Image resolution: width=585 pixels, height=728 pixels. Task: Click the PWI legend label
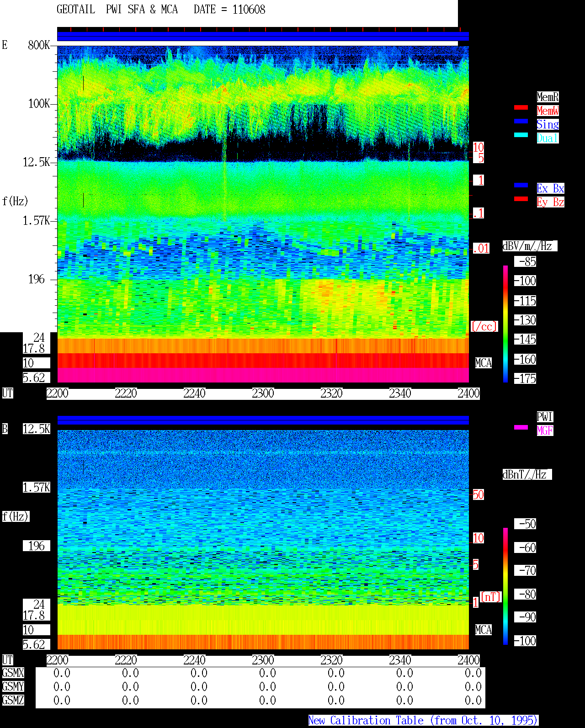(545, 417)
